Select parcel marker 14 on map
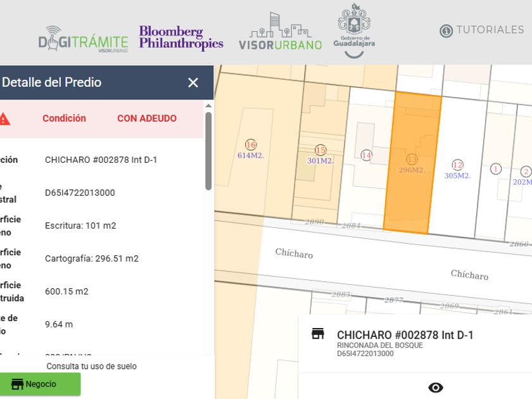This screenshot has height=399, width=532. [367, 155]
